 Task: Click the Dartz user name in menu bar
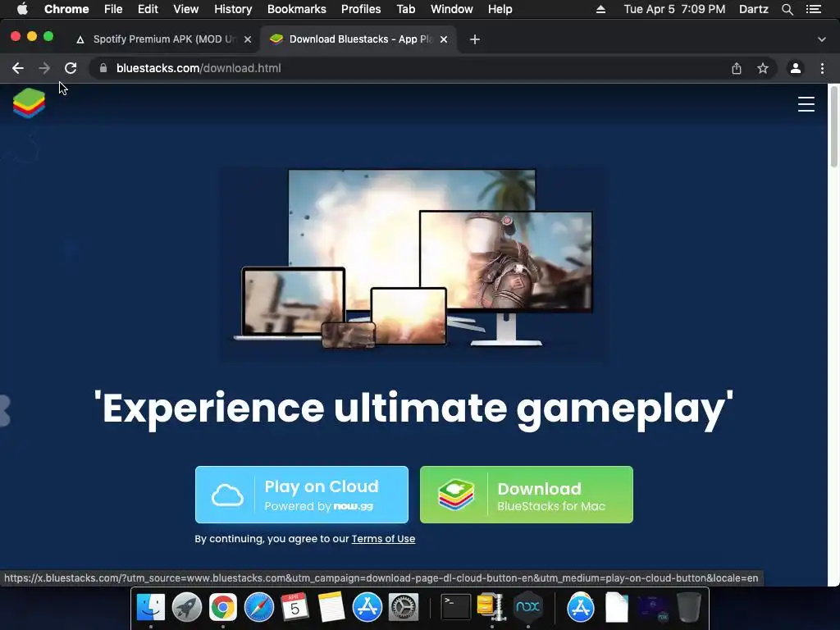pos(753,9)
